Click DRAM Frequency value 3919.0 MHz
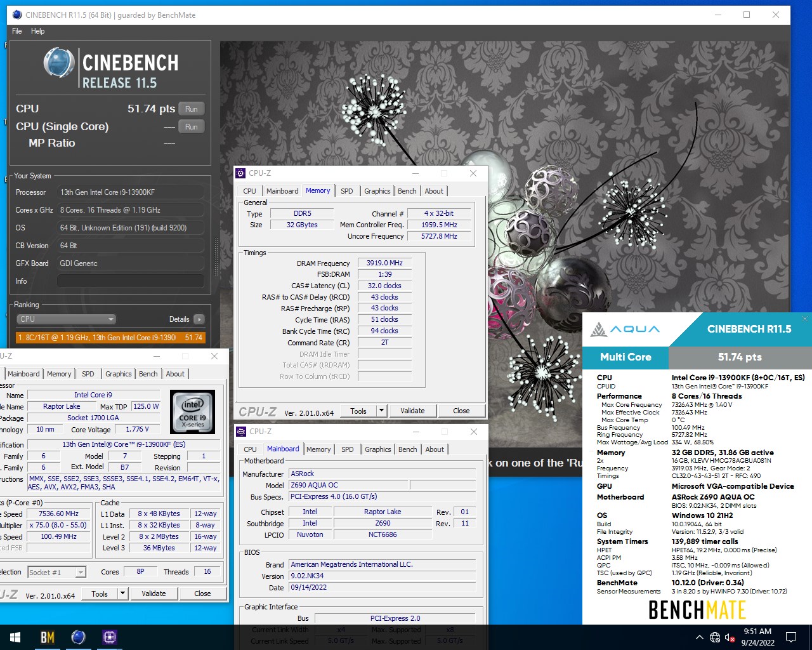The height and width of the screenshot is (650, 812). click(384, 263)
